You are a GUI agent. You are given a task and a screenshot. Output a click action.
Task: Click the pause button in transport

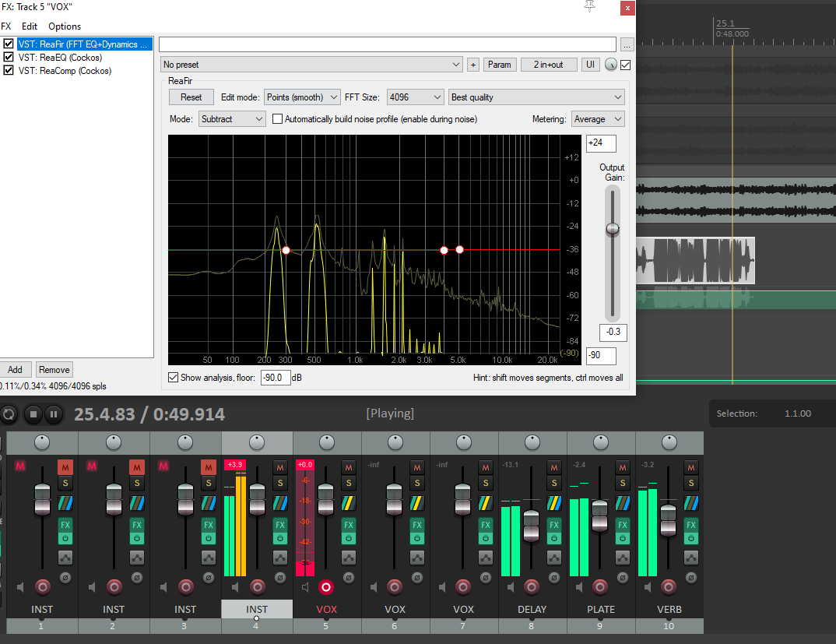coord(54,414)
